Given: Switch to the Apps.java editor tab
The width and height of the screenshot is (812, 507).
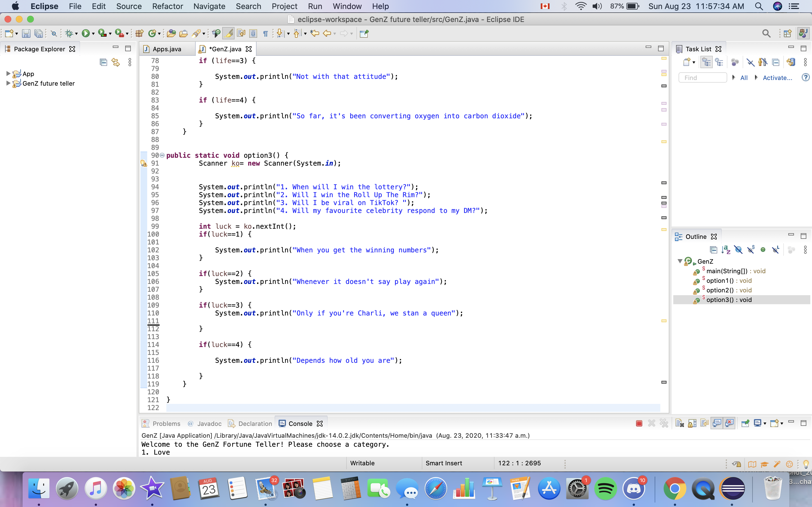Looking at the screenshot, I should [x=166, y=49].
